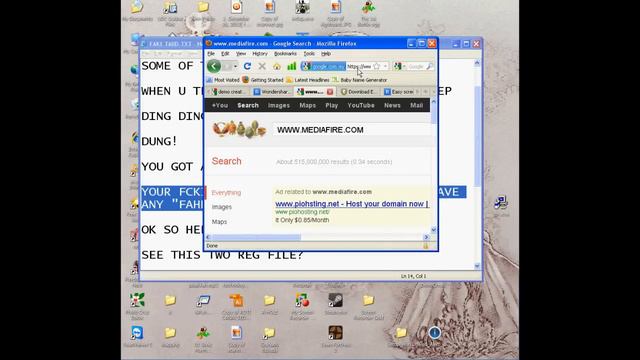Switch to the Wondershare tab
Viewport: 640px width, 360px height.
(272, 92)
